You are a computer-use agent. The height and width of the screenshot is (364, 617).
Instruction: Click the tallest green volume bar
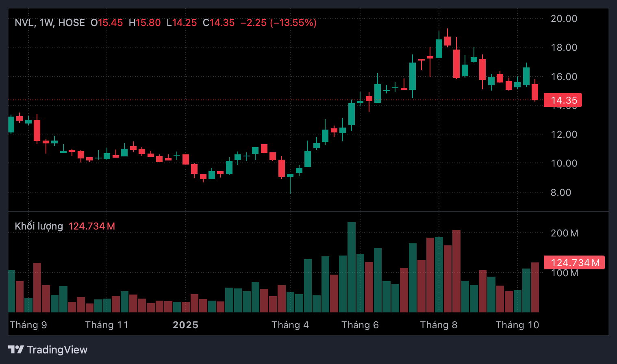coord(352,267)
